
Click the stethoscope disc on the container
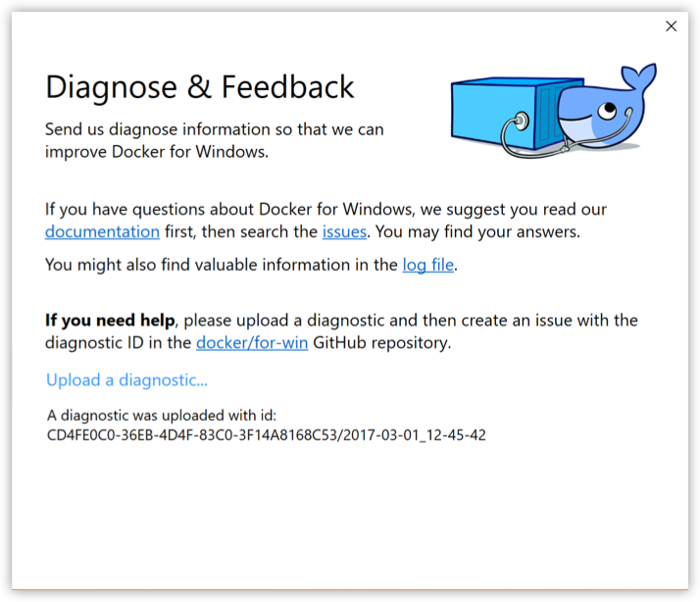(520, 121)
